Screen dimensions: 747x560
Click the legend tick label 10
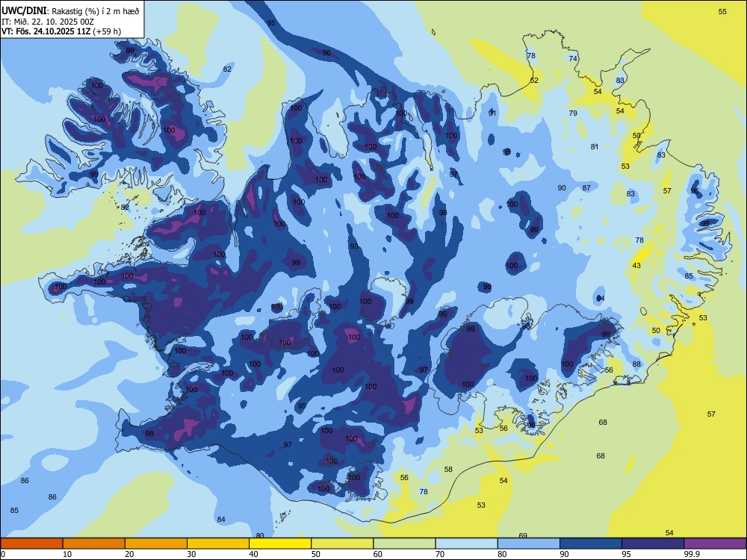tap(67, 554)
